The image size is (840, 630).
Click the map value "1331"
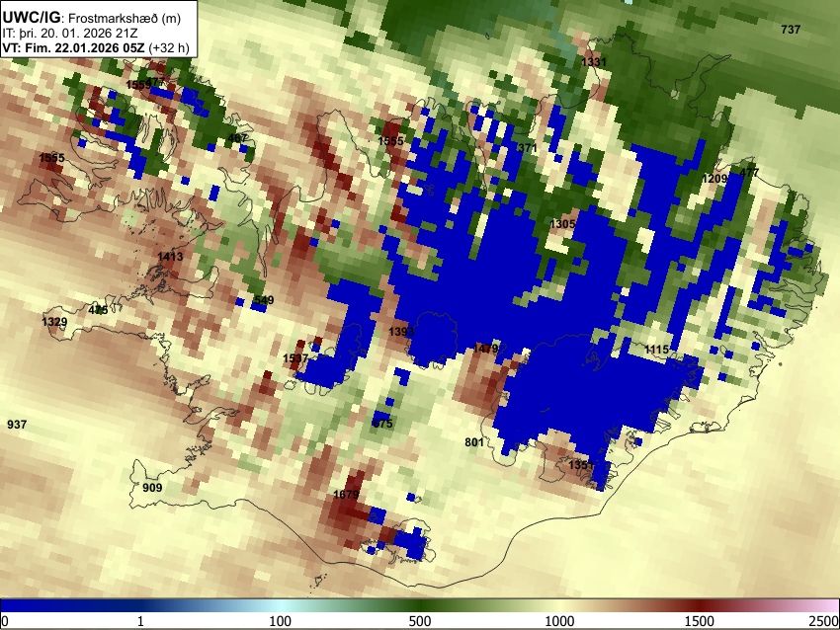594,61
